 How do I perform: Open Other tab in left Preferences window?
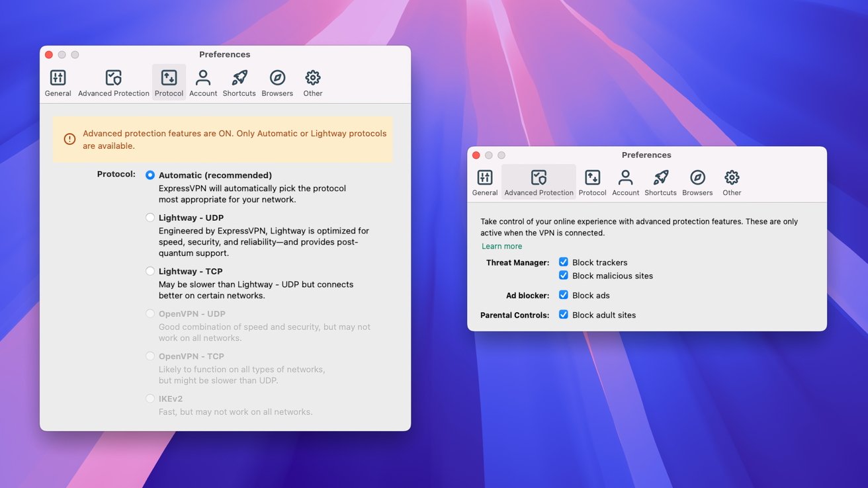tap(313, 83)
